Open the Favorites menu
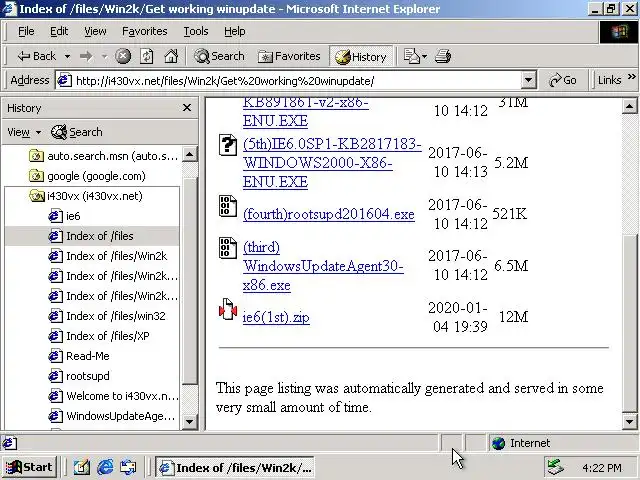 (145, 31)
